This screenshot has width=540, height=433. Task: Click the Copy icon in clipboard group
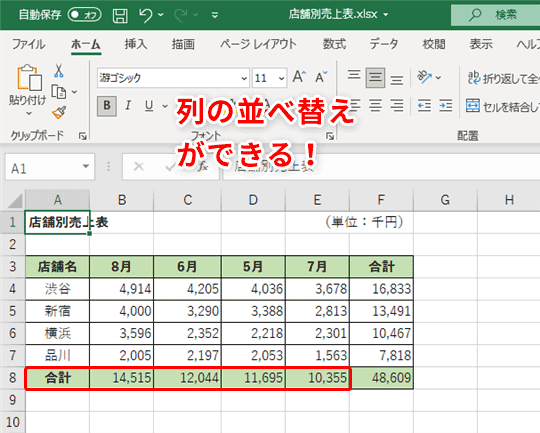(59, 92)
